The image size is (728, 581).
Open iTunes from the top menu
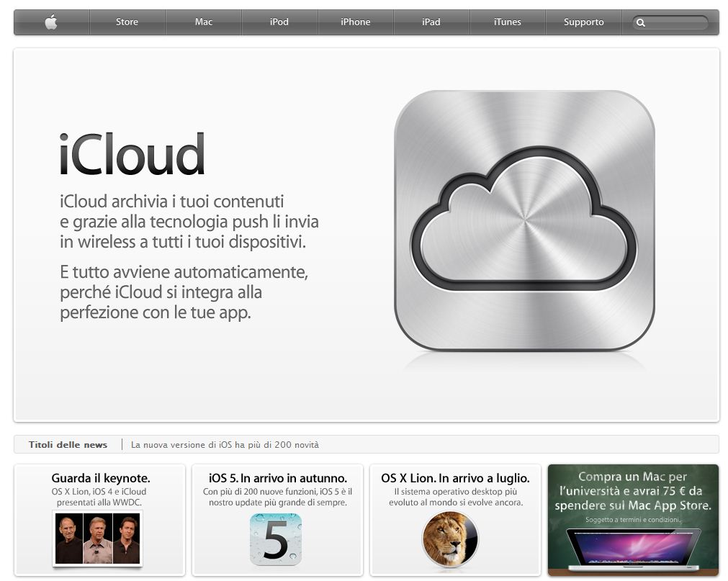tap(508, 22)
